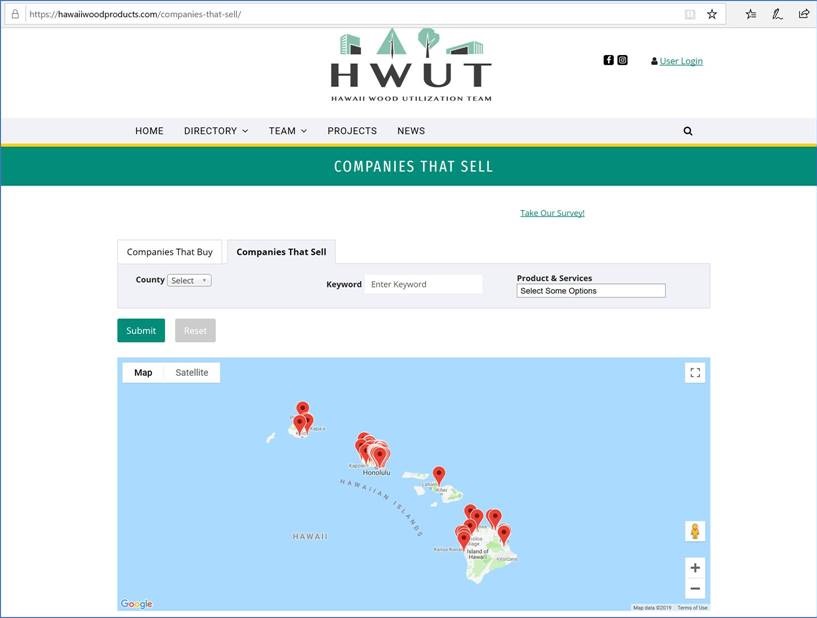Zoom out on the map
The image size is (817, 618).
point(695,589)
